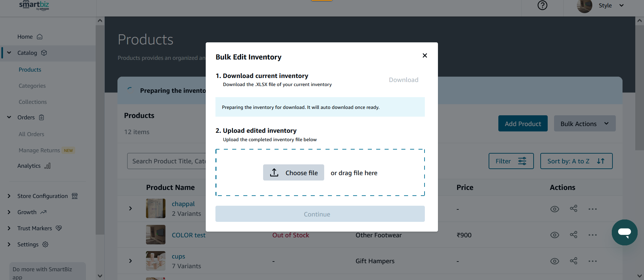Click the smartbiz logo
Screen dimensions: 644x280
pyautogui.click(x=34, y=5)
